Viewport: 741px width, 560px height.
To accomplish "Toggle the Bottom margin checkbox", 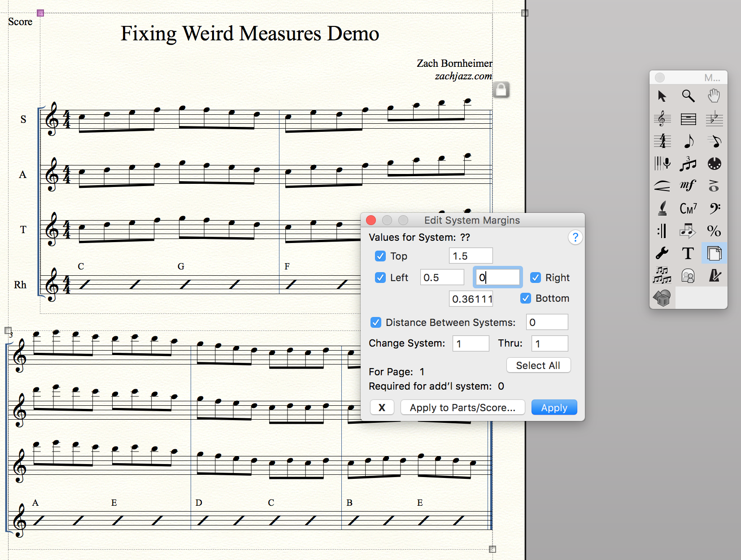I will [x=526, y=298].
